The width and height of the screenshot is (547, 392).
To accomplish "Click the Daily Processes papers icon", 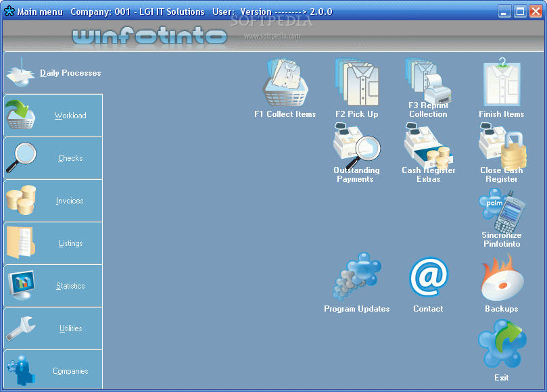I will click(x=20, y=72).
